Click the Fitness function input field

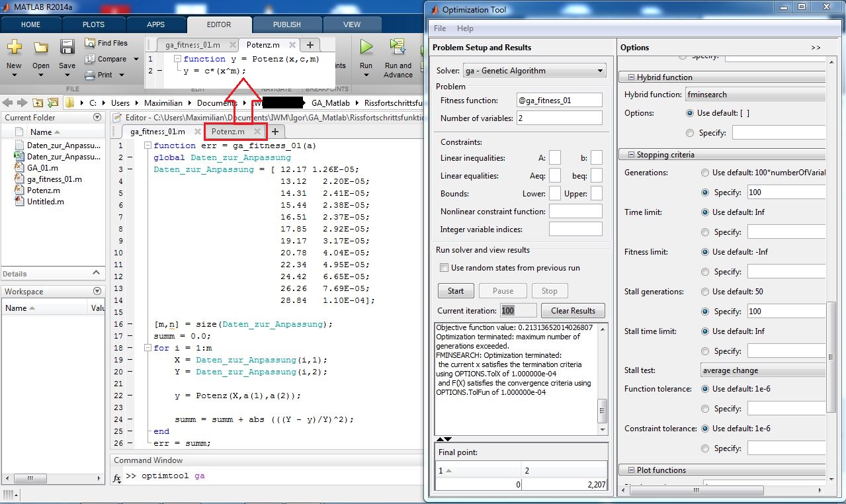[x=559, y=101]
